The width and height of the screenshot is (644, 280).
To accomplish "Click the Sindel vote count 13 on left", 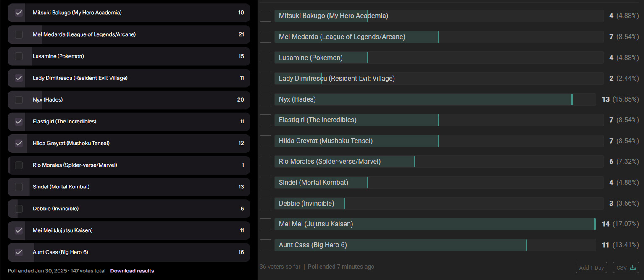I will (x=241, y=187).
